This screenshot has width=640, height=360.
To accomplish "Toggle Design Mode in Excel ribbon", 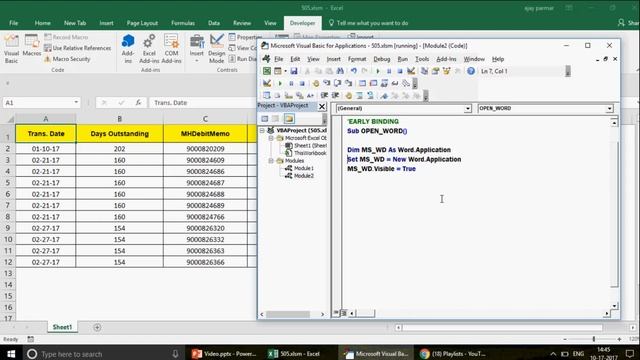I will (x=217, y=49).
